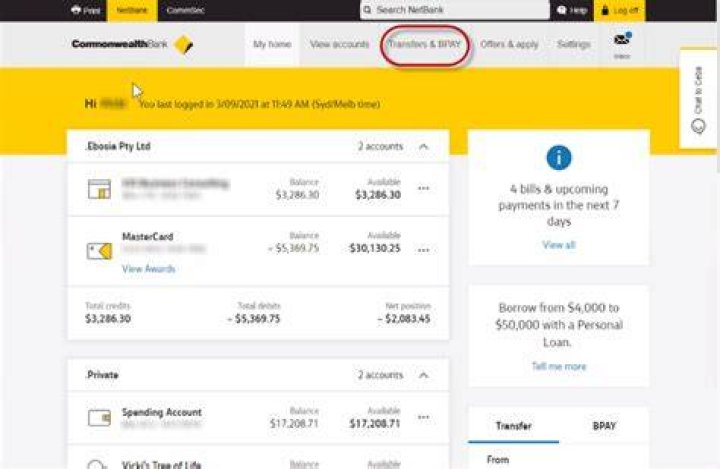Click the Help speech bubble icon

coord(561,10)
